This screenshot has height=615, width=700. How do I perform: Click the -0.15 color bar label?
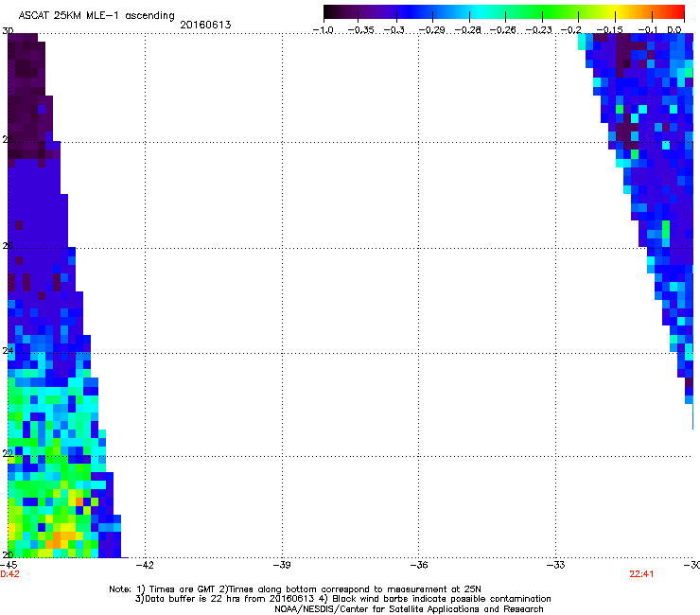(609, 30)
